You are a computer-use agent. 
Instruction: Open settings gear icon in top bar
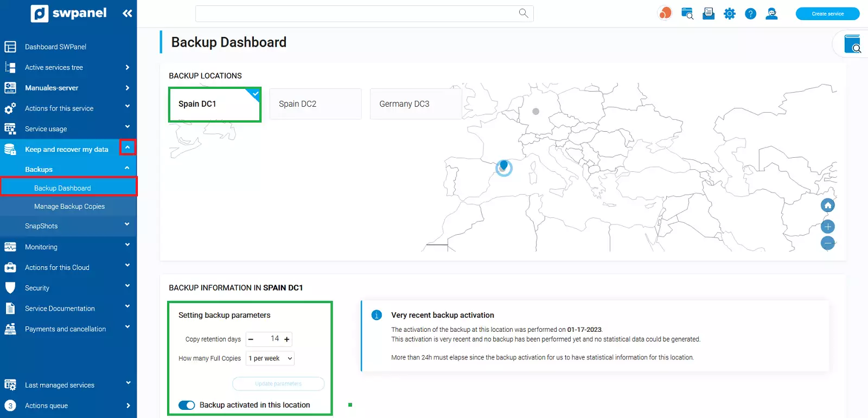point(730,14)
